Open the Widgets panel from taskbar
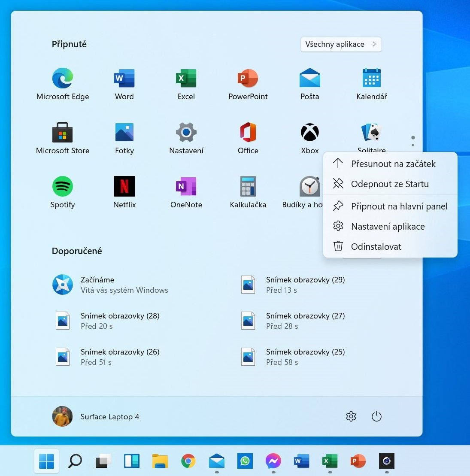The image size is (470, 476). (x=131, y=461)
